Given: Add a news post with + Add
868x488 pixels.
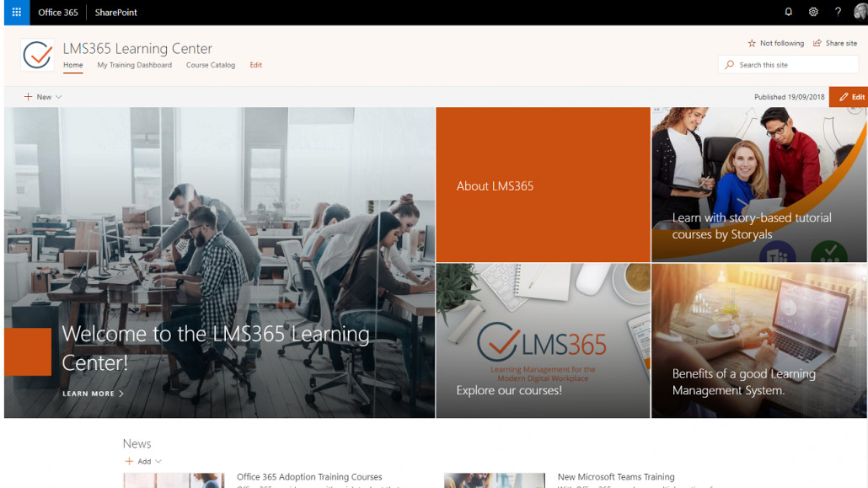Looking at the screenshot, I should coord(142,461).
